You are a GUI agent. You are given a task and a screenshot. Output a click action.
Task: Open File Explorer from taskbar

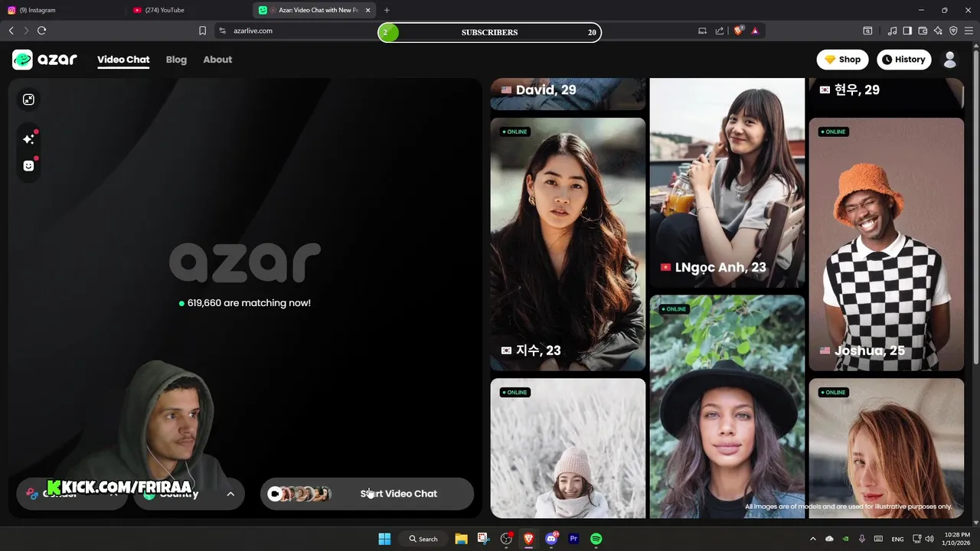coord(461,539)
